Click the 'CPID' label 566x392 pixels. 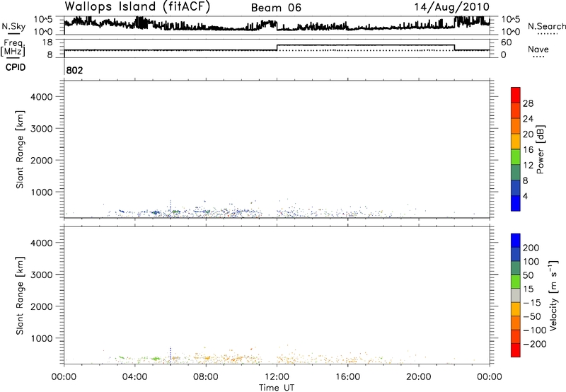16,67
